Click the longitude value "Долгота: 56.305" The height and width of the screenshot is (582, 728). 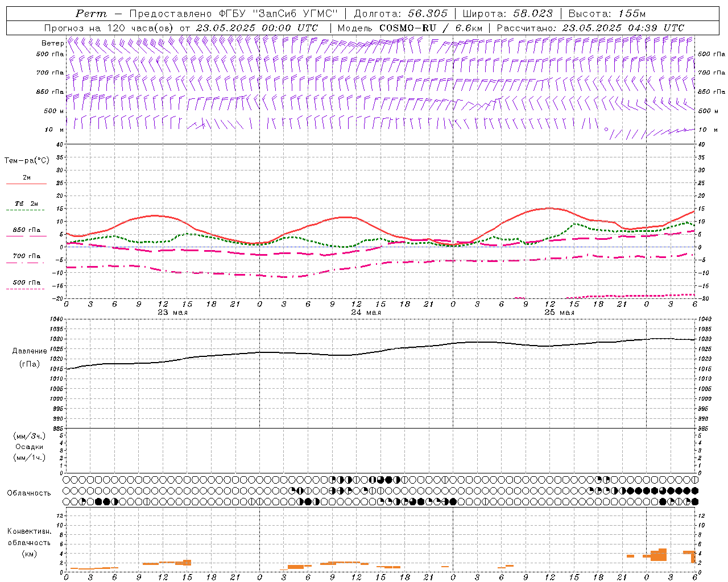(x=400, y=14)
